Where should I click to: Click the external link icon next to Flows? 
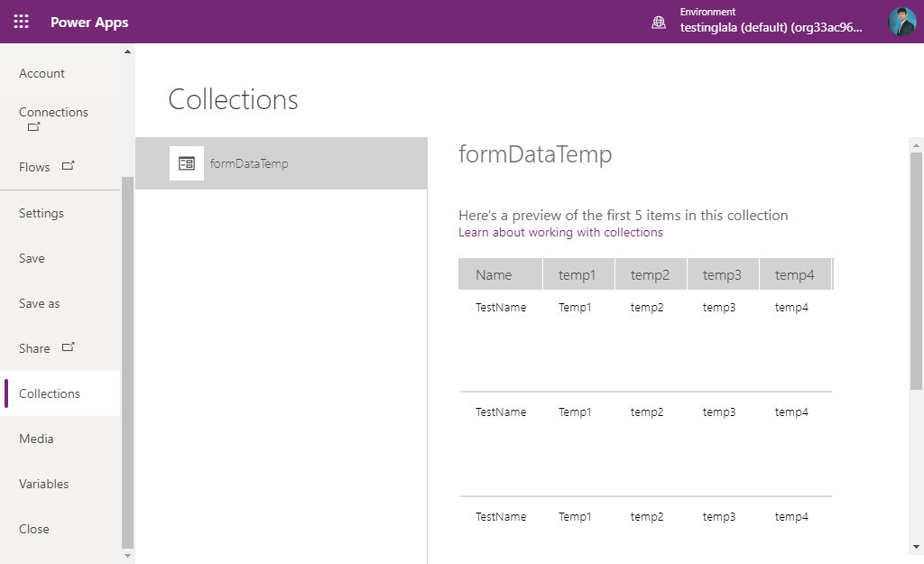tap(69, 166)
